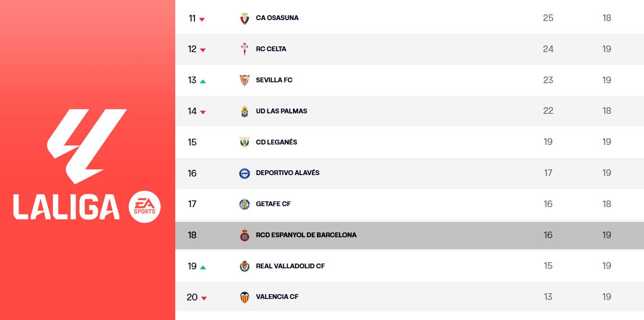Open the RCD Espanyol de Barcelona team link

click(306, 235)
